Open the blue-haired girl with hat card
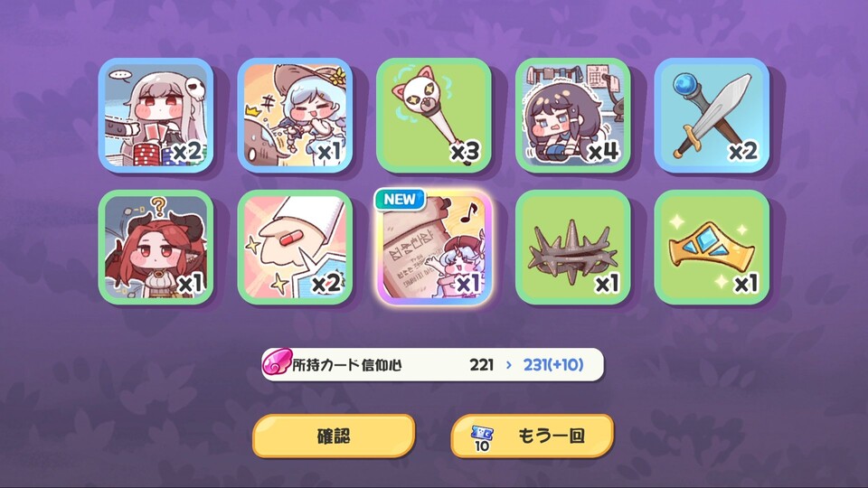The image size is (868, 488). 295,115
